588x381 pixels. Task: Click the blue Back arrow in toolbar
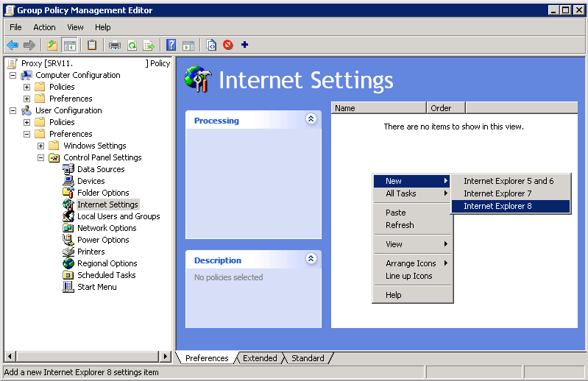click(x=13, y=46)
